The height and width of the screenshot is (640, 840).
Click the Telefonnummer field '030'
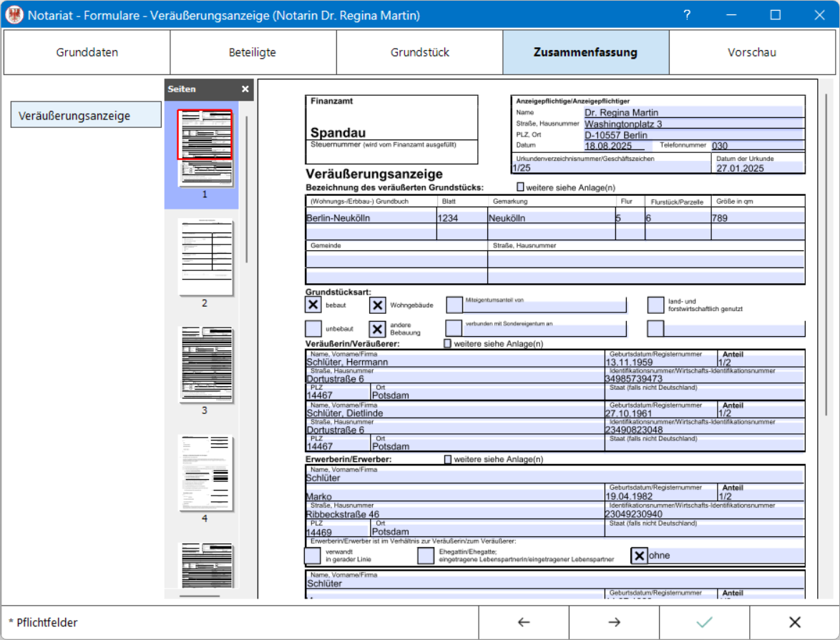(x=758, y=146)
